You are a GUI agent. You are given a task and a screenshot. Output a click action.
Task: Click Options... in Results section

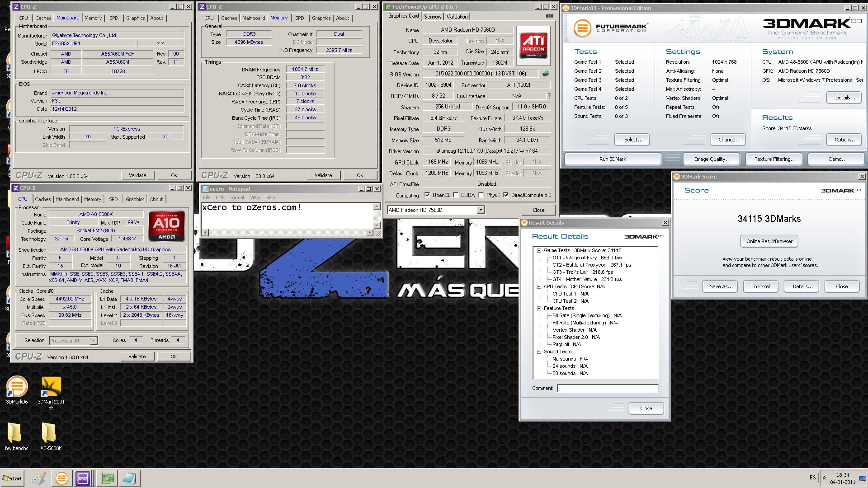(844, 140)
